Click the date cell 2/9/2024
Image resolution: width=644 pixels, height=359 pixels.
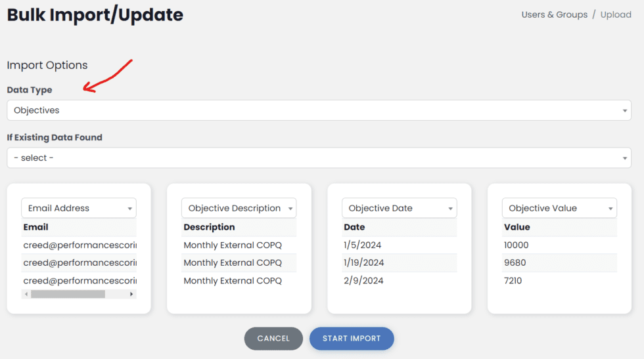[x=363, y=281]
